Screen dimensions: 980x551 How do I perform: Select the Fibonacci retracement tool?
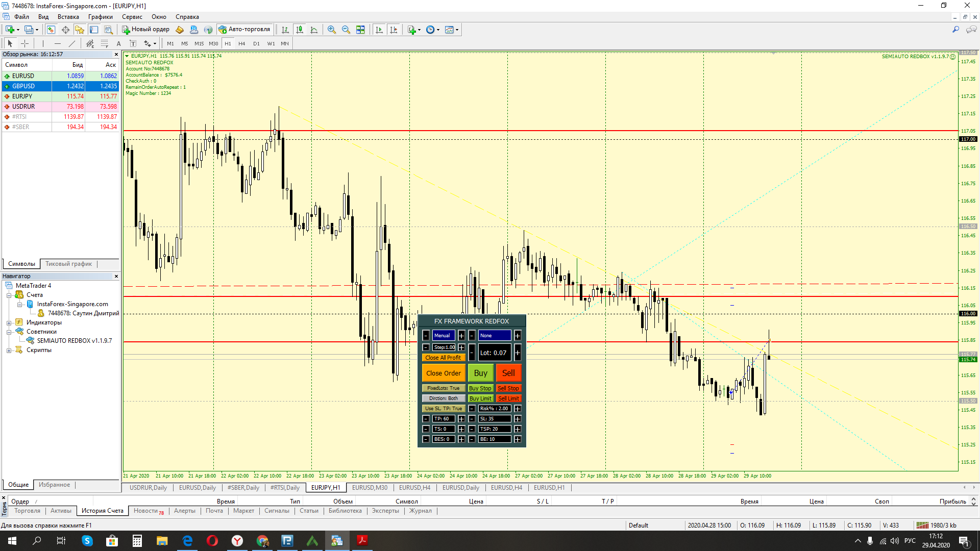[x=104, y=43]
